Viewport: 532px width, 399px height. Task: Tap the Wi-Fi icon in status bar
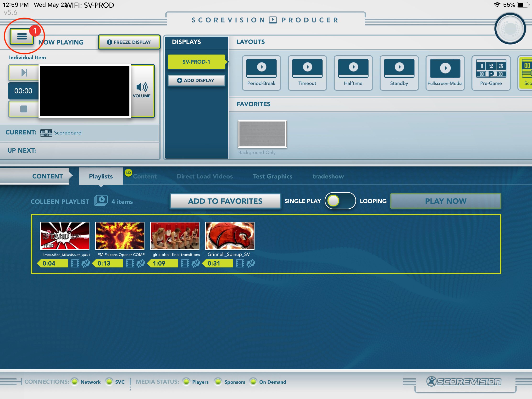pyautogui.click(x=497, y=5)
